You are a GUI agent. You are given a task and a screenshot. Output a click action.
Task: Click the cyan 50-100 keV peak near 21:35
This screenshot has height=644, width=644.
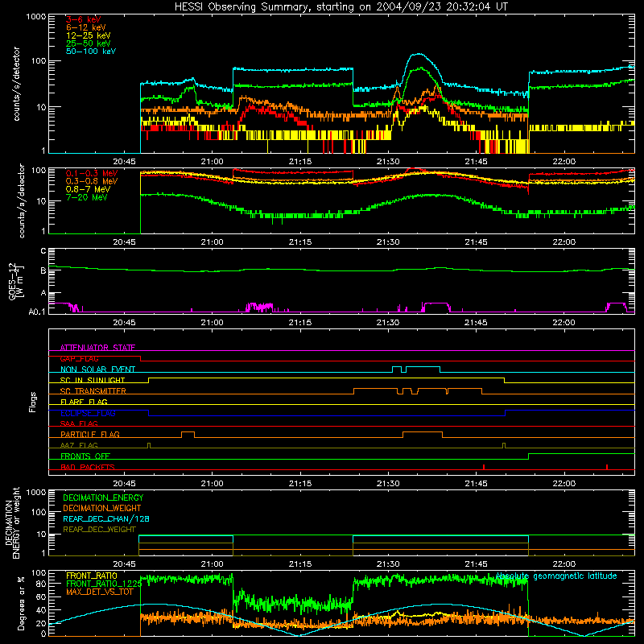(418, 54)
